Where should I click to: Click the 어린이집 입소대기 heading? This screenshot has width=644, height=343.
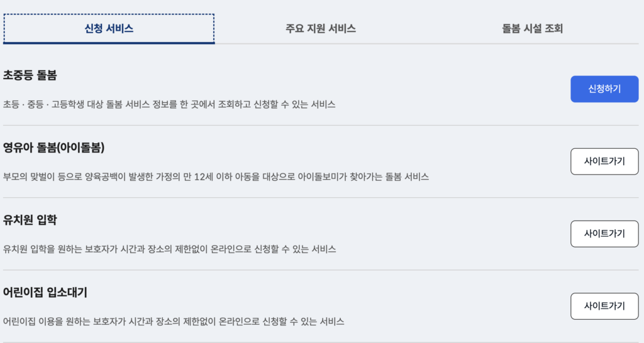click(x=45, y=292)
